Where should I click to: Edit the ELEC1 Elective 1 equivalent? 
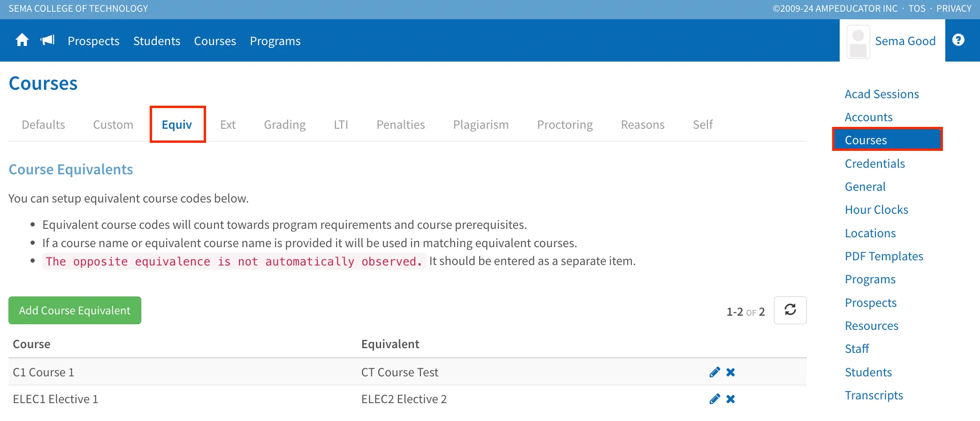(715, 399)
